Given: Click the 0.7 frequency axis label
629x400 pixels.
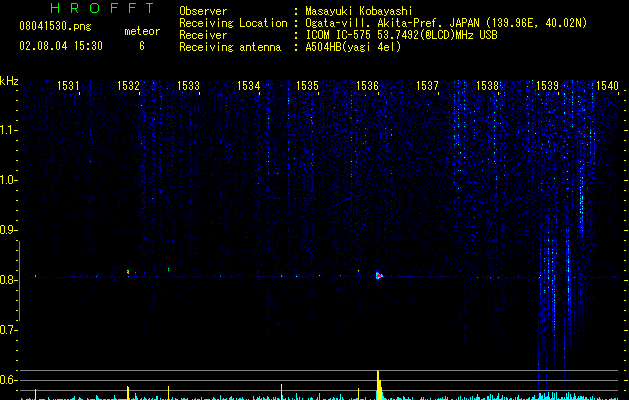Looking at the screenshot, I should pos(8,330).
